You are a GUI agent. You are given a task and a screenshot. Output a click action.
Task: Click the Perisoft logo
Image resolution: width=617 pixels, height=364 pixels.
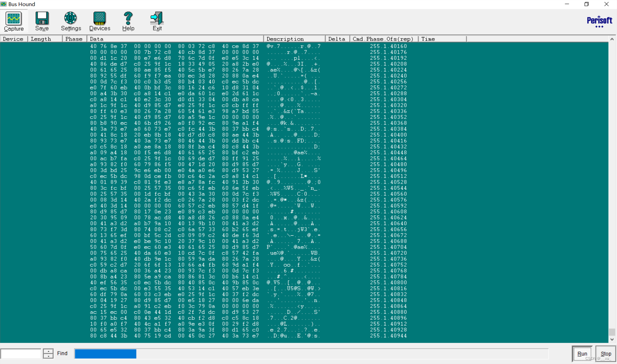(599, 22)
